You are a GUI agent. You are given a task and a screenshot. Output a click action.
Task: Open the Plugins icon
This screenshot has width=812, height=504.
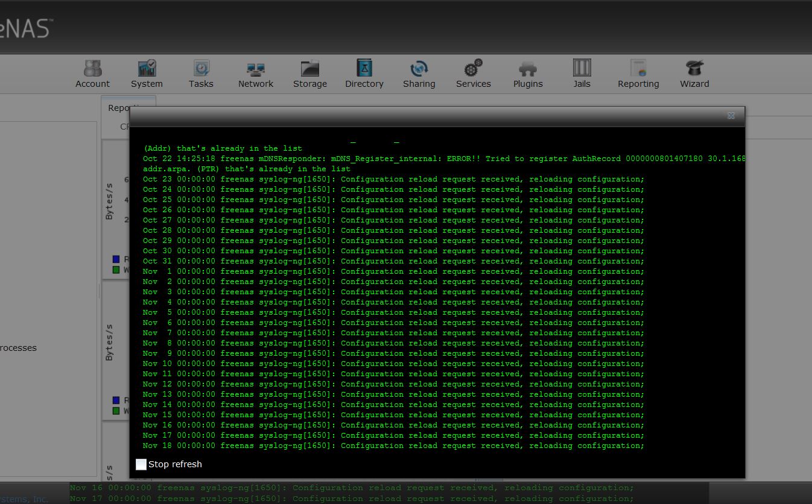click(528, 74)
